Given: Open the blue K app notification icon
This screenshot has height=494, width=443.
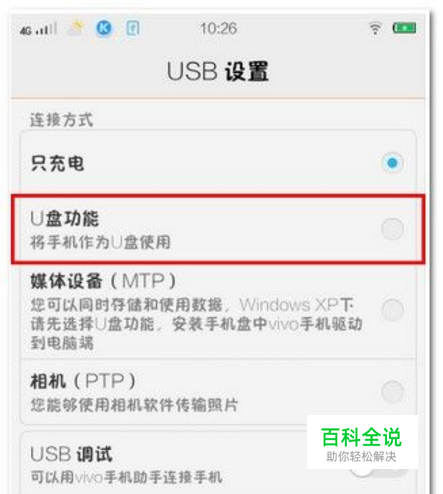Looking at the screenshot, I should pos(104,28).
